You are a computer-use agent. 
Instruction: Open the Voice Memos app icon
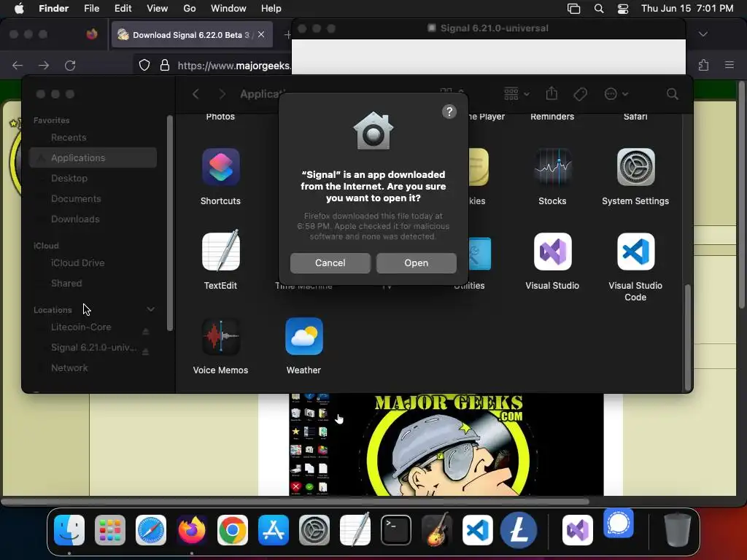coord(220,336)
